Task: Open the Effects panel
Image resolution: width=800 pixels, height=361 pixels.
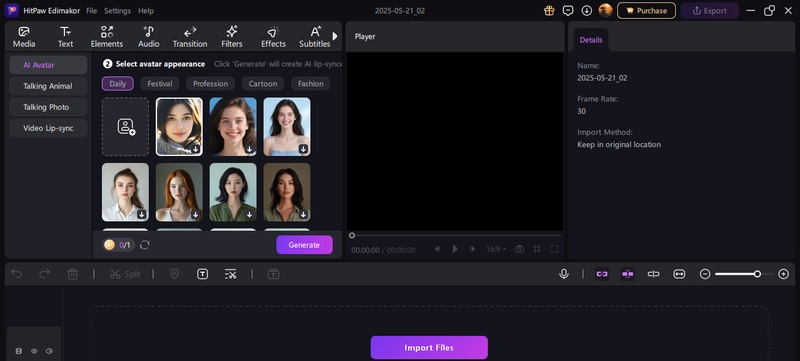Action: tap(273, 37)
